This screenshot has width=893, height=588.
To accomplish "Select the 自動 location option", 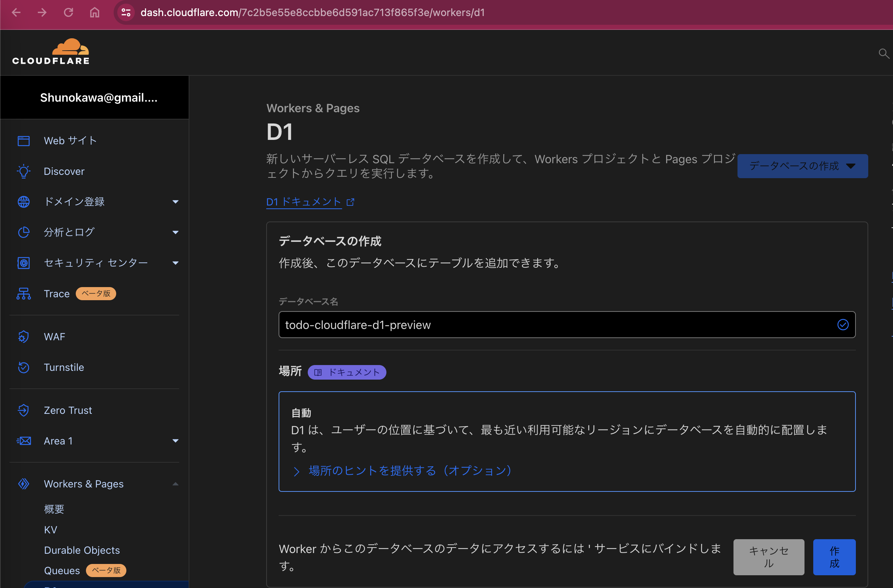I will [x=567, y=441].
